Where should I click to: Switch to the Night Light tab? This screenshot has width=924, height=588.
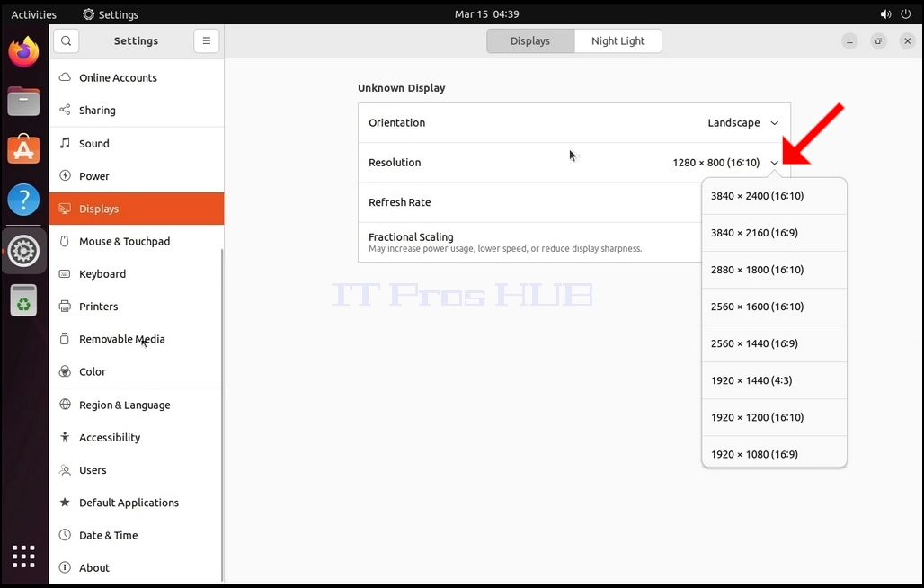617,40
